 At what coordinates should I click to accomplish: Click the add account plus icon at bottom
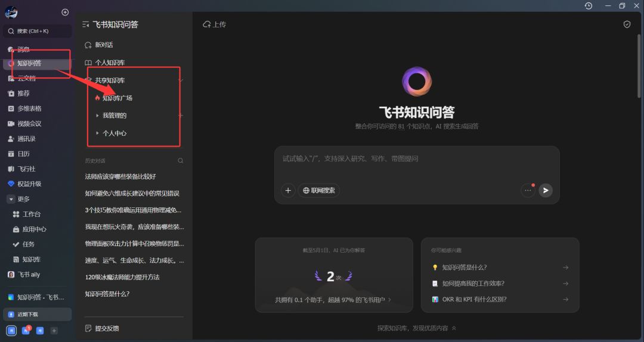pos(54,331)
